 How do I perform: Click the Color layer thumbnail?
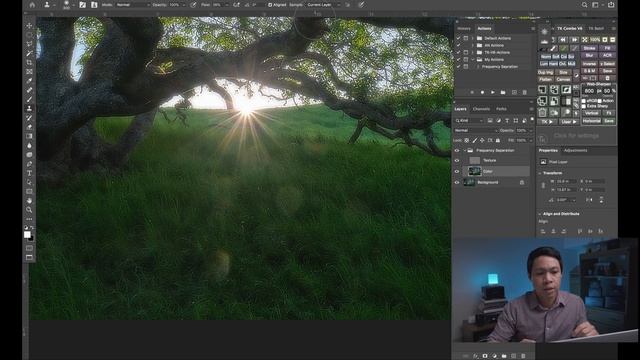(x=474, y=171)
